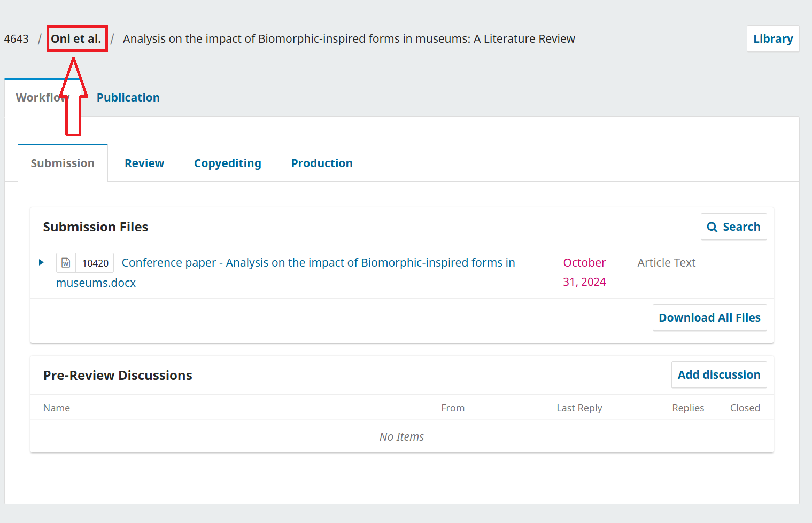
Task: Search the submission files
Action: click(733, 227)
